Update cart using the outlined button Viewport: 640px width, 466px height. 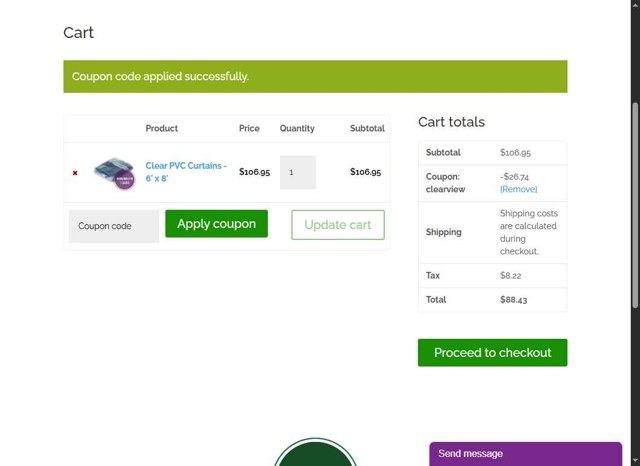pos(338,225)
